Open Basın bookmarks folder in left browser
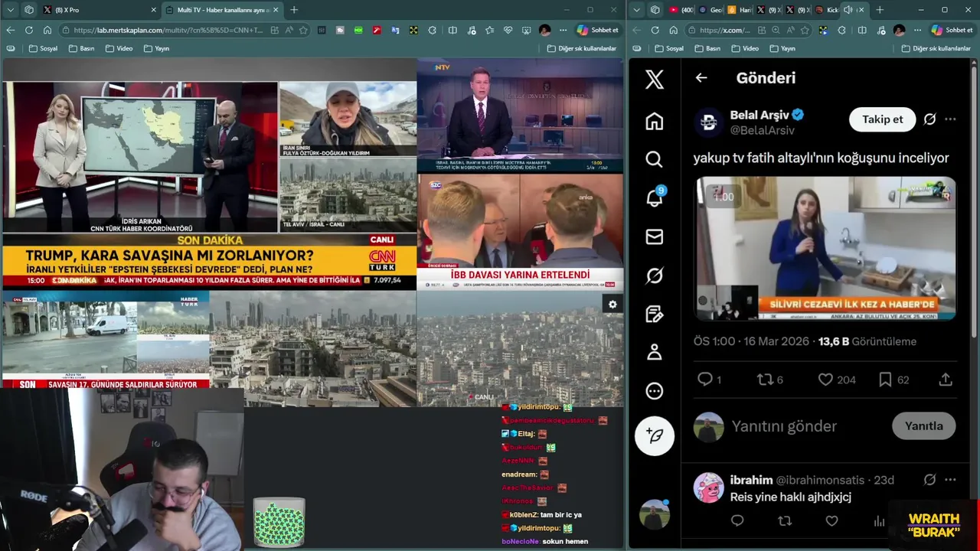This screenshot has width=980, height=551. point(82,48)
